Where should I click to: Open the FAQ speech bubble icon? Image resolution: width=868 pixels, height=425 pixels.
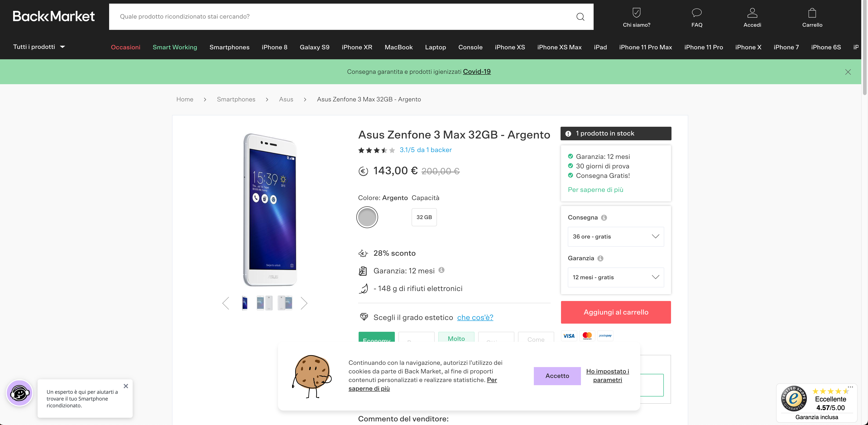pos(696,13)
